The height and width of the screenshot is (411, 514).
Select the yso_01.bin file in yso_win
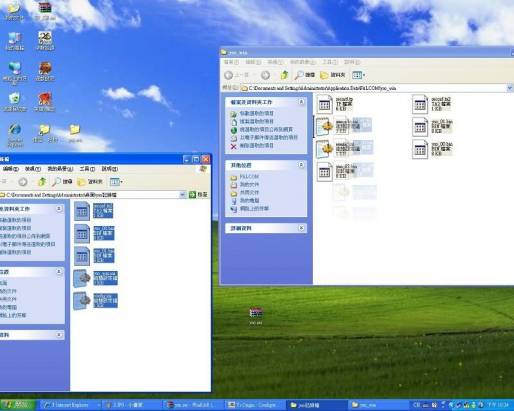coord(432,127)
